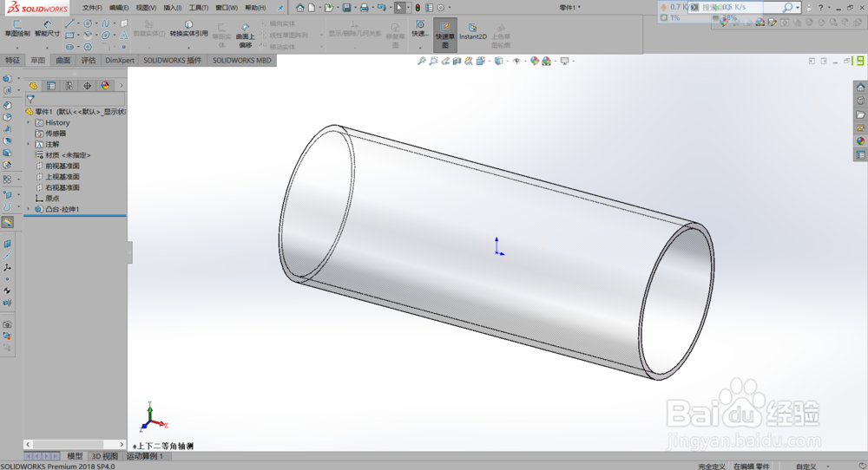Switch to the 评估 evaluate tab

click(89, 61)
